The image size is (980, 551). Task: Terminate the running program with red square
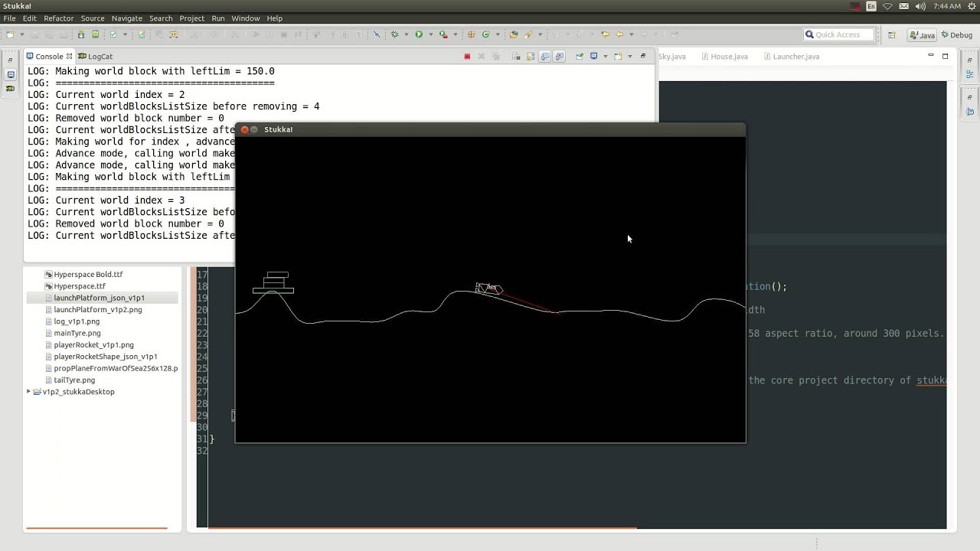(x=467, y=56)
